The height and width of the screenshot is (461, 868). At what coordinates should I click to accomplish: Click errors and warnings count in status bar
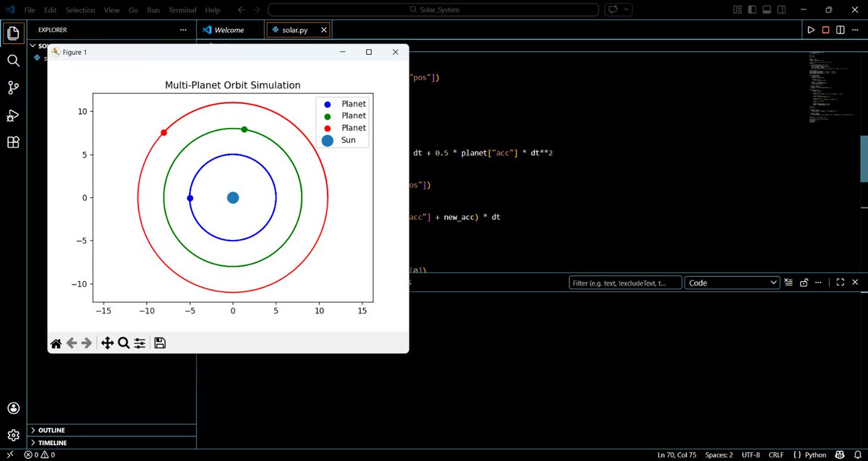click(x=40, y=454)
